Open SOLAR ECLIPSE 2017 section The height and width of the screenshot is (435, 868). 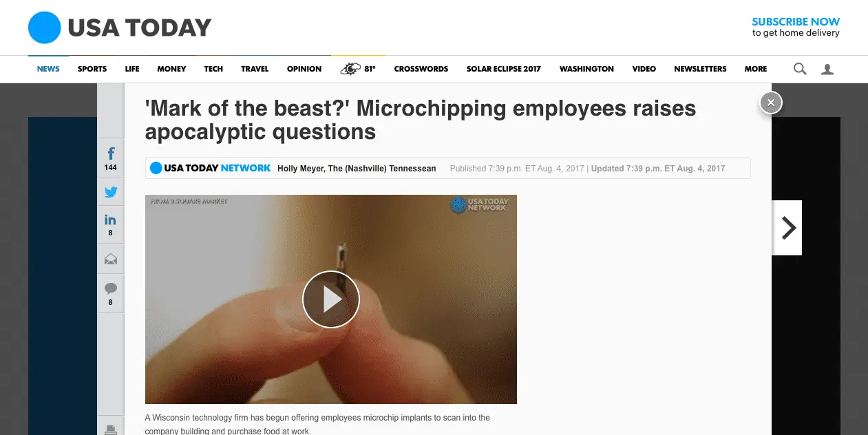coord(503,69)
